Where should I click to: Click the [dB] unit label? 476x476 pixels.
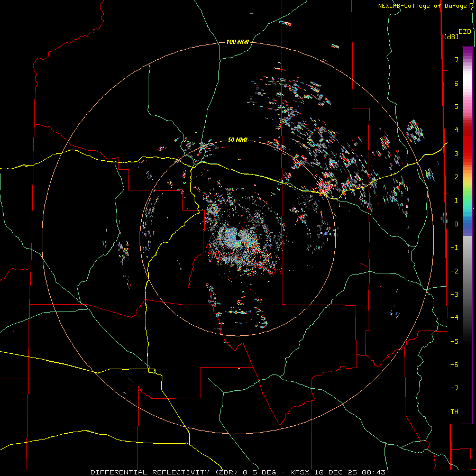pos(451,36)
